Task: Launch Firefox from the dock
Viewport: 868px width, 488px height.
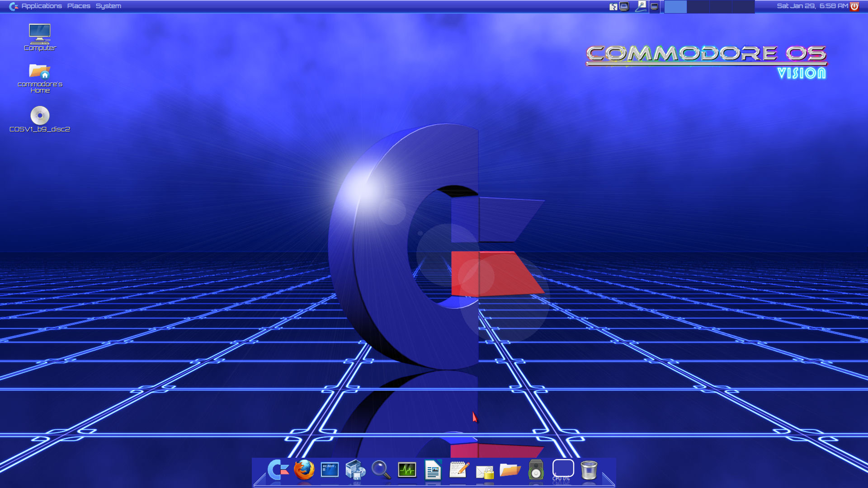Action: pos(304,470)
